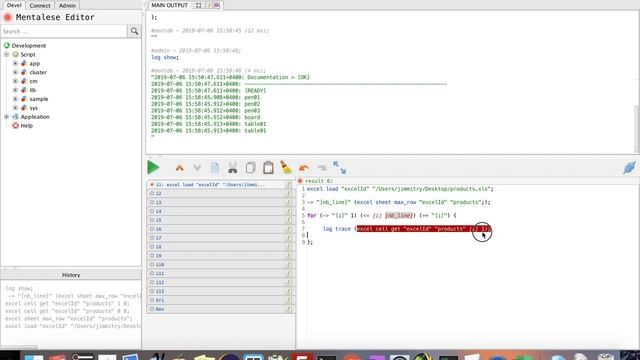Click history entry 'excel load "excelId"'

(x=73, y=326)
